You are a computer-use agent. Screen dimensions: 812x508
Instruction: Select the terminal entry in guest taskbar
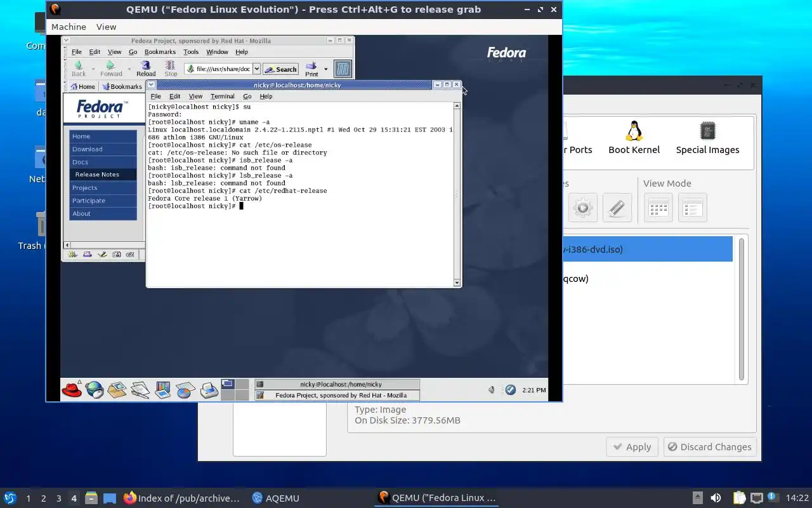pos(337,384)
